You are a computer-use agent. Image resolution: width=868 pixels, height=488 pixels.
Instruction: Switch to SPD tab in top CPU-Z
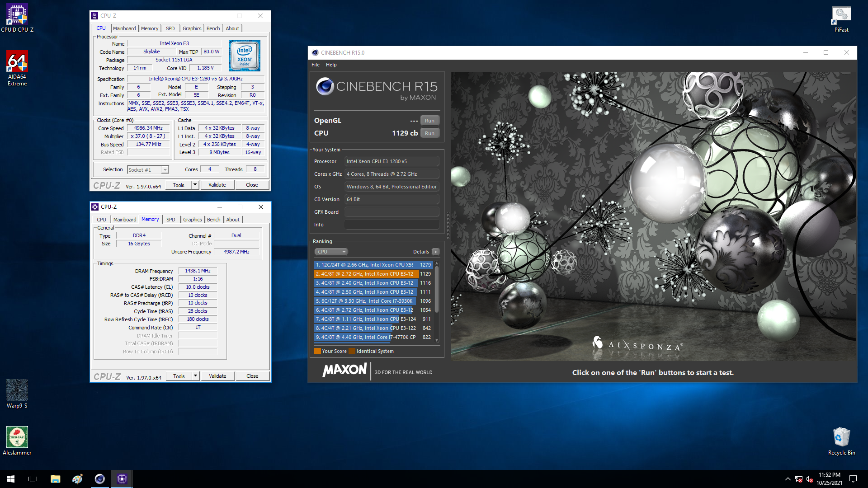tap(170, 28)
